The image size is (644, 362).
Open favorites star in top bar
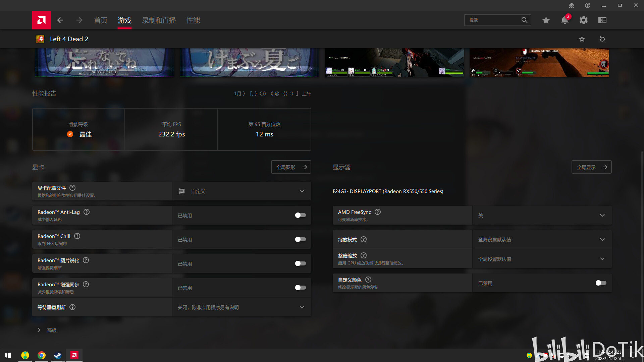(x=546, y=20)
